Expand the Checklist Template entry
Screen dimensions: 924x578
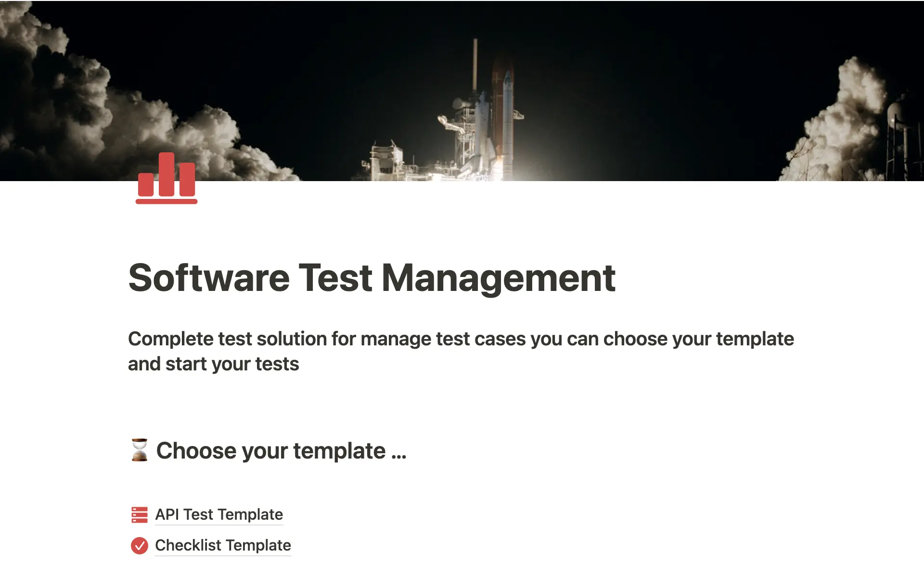[x=223, y=545]
